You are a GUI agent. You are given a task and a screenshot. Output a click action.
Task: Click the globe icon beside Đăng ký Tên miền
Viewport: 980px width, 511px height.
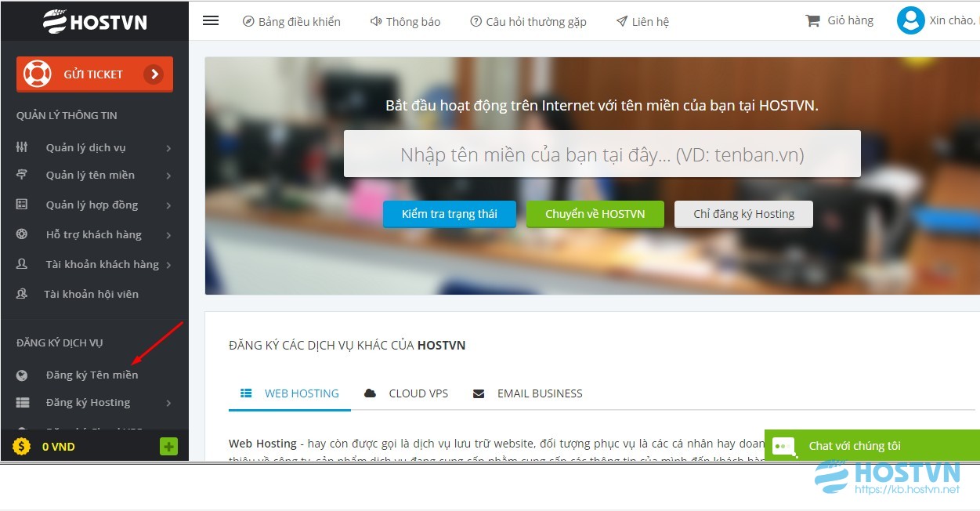pos(22,375)
